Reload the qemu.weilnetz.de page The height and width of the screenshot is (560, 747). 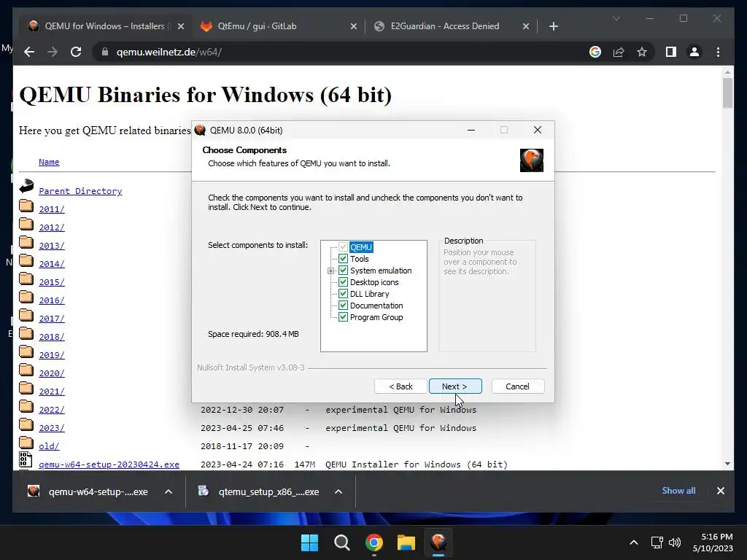tap(76, 52)
